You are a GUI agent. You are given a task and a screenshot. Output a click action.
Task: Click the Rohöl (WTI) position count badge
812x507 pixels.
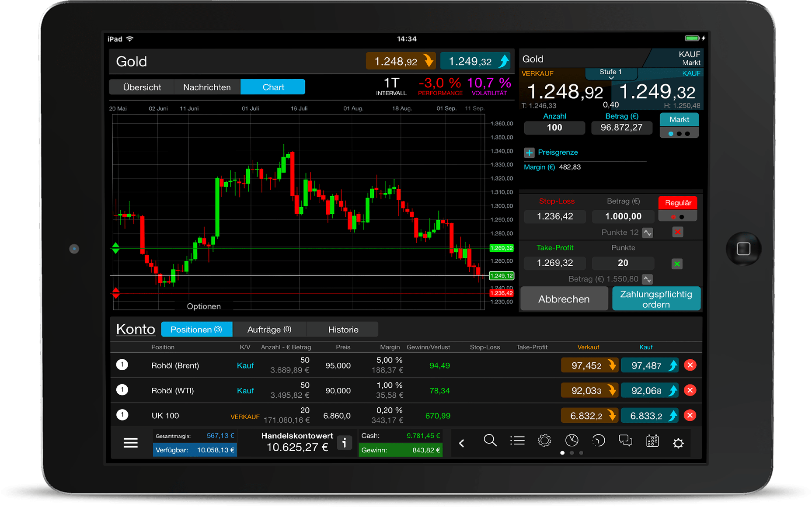tap(122, 389)
